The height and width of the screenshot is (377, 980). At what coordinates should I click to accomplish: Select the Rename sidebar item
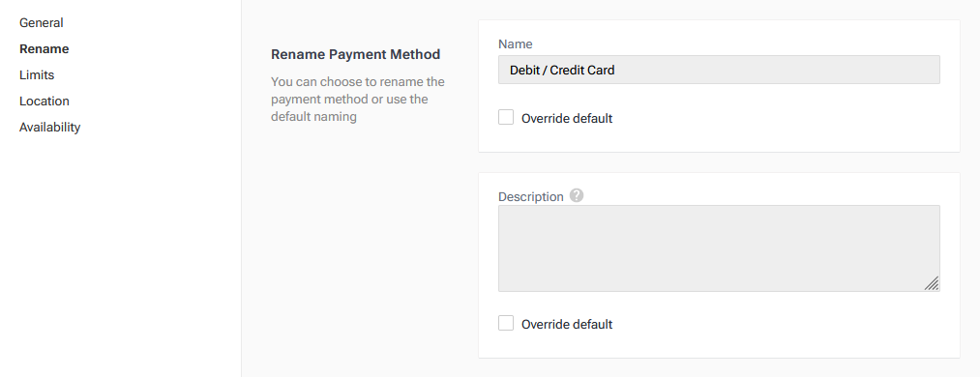(44, 48)
